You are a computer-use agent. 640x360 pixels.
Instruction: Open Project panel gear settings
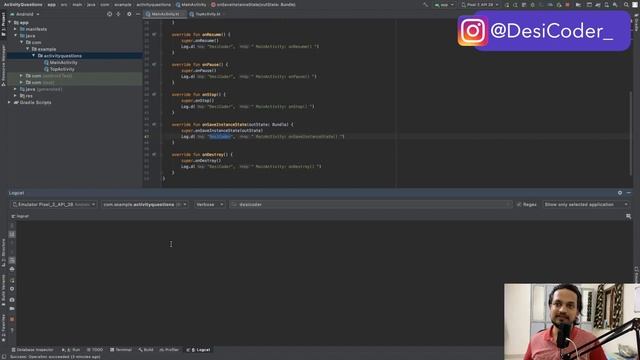[129, 14]
